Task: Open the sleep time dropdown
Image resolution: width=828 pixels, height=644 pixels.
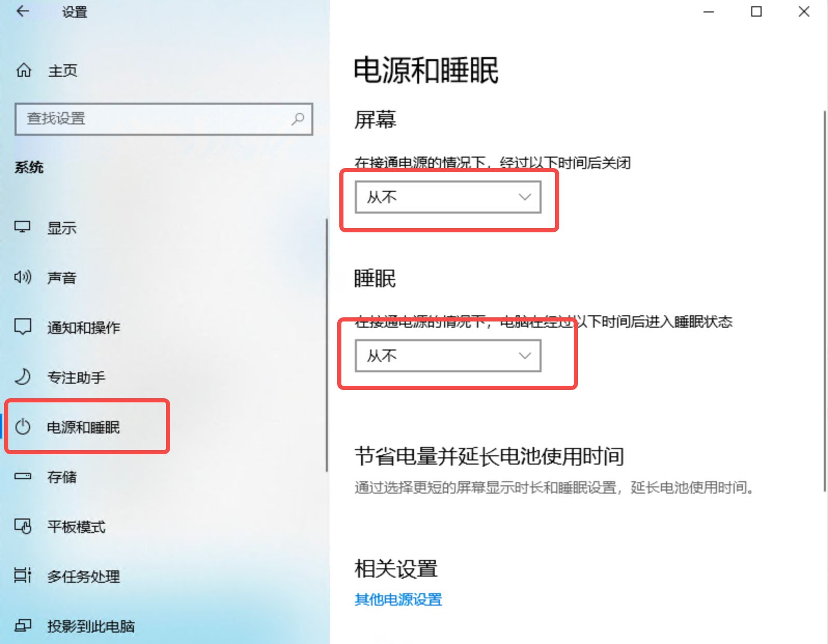Action: (x=448, y=356)
